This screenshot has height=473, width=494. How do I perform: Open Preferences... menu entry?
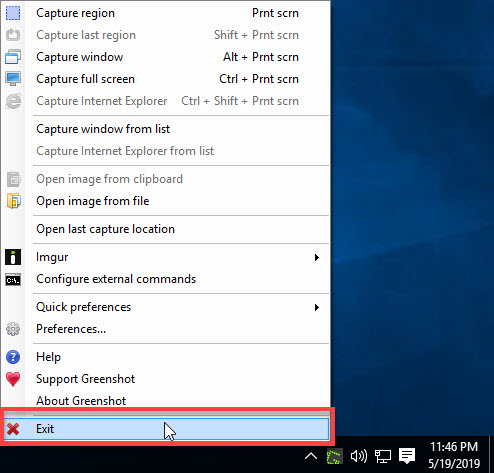click(x=166, y=329)
